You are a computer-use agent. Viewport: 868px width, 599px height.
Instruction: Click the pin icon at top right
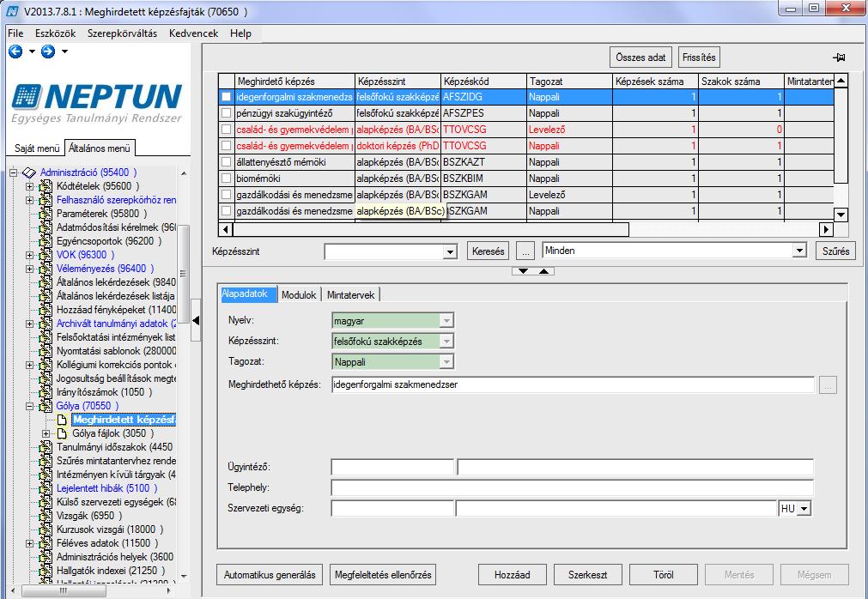[839, 57]
